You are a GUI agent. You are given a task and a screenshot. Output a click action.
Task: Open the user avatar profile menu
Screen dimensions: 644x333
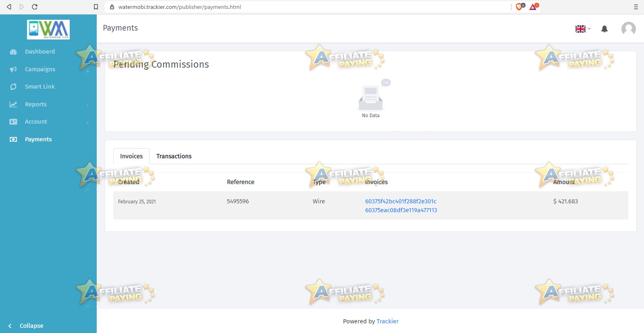[x=629, y=29]
